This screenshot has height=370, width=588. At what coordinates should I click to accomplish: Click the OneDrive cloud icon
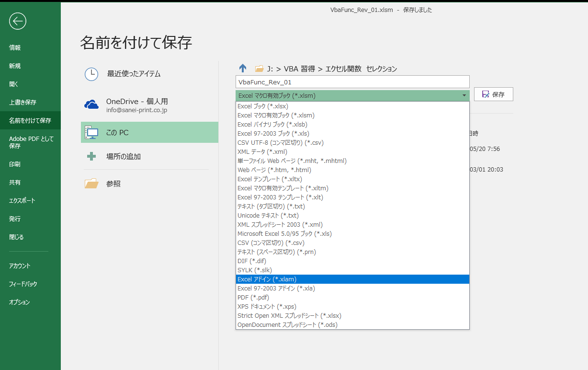[91, 104]
